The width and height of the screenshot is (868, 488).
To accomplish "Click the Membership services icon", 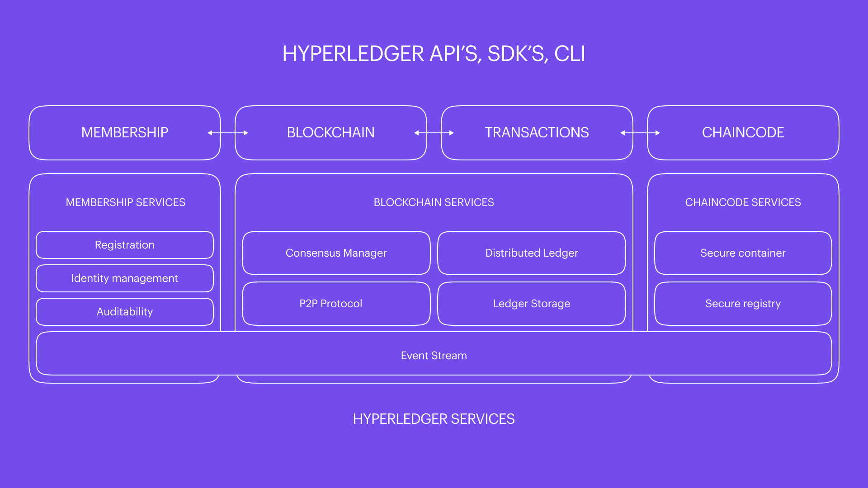I will click(125, 202).
